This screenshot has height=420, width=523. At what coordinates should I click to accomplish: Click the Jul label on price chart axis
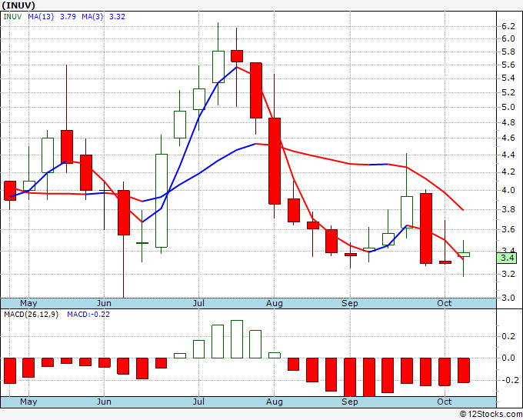point(198,303)
